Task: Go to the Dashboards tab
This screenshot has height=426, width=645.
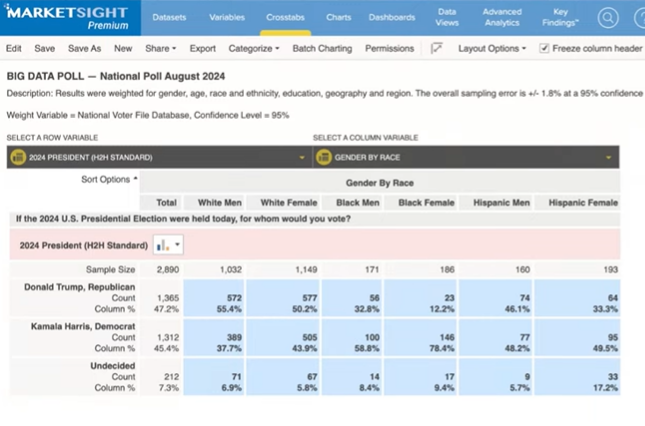Action: point(392,18)
